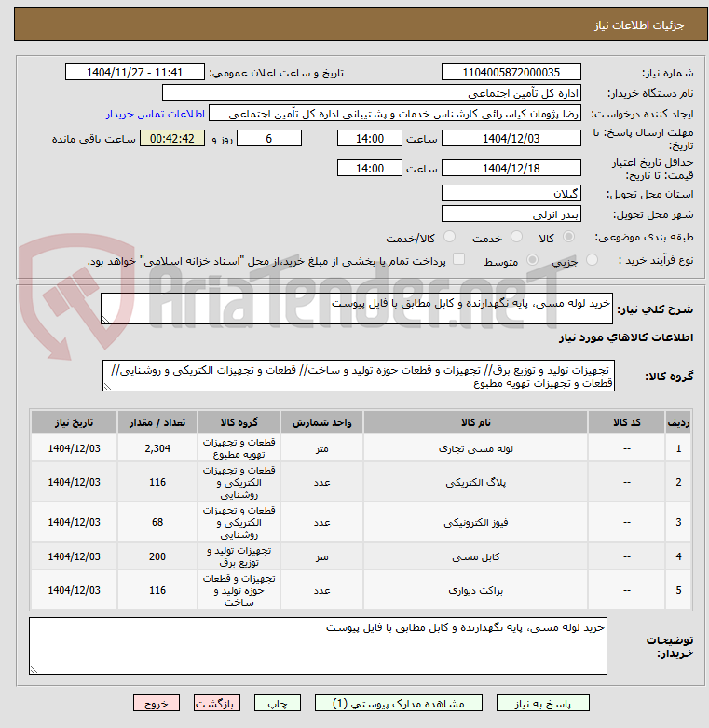
Task: Click the price validity time 14:00 field
Action: pos(369,168)
